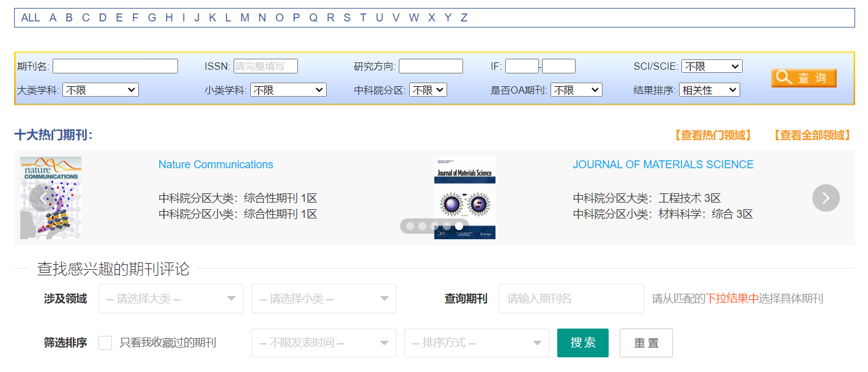Open Journal of Materials Science cover
The height and width of the screenshot is (372, 868).
tap(465, 198)
